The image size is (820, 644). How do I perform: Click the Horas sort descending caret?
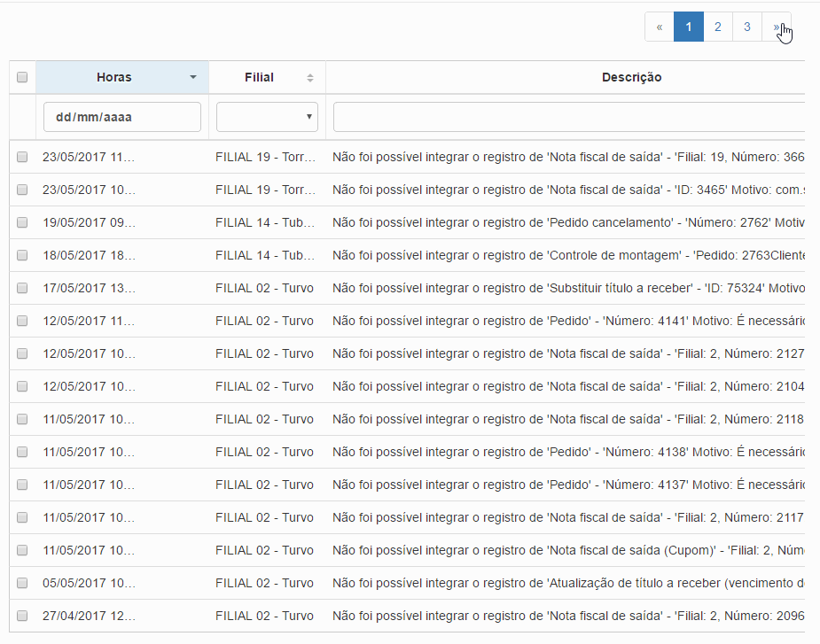point(193,77)
